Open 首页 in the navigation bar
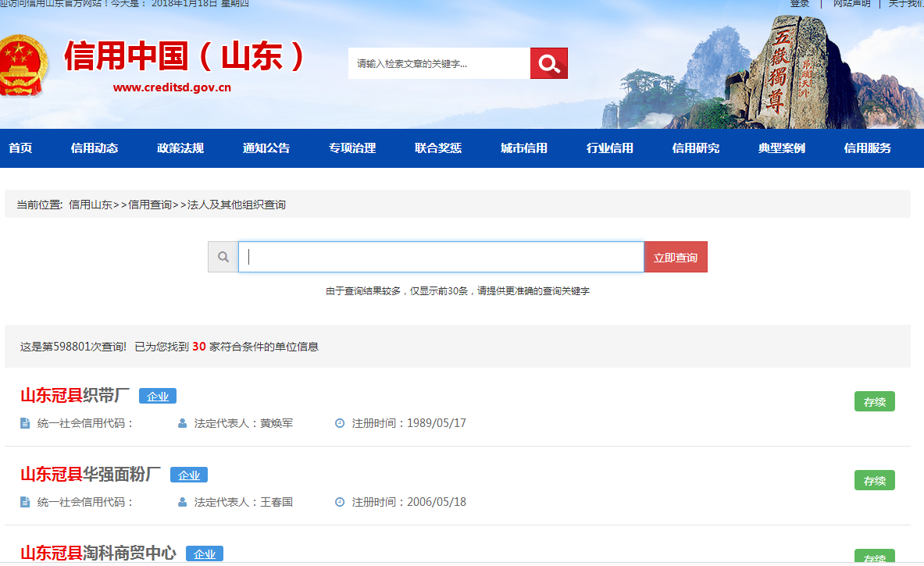The height and width of the screenshot is (566, 924). pos(20,148)
